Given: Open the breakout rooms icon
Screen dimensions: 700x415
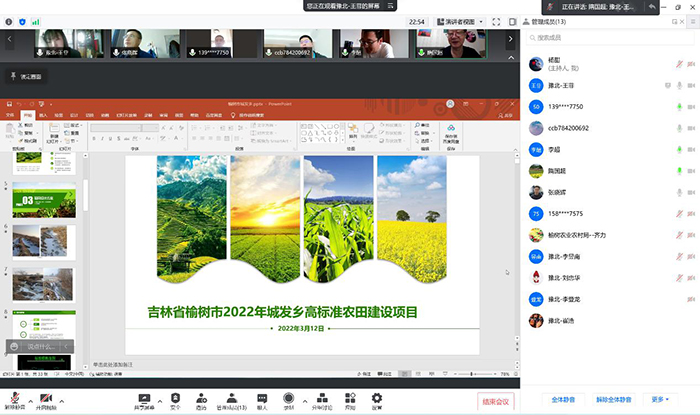Looking at the screenshot, I should pyautogui.click(x=320, y=398).
